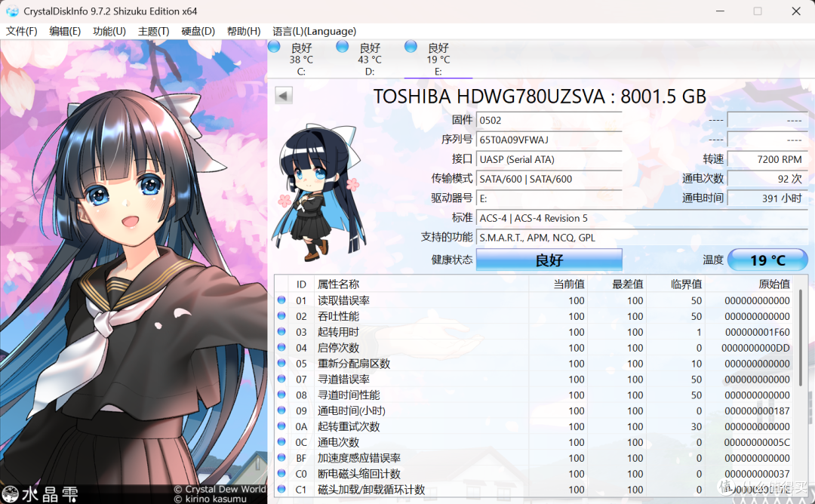The width and height of the screenshot is (815, 504).
Task: Click the blue status dot for attribute 03
Action: [x=281, y=331]
